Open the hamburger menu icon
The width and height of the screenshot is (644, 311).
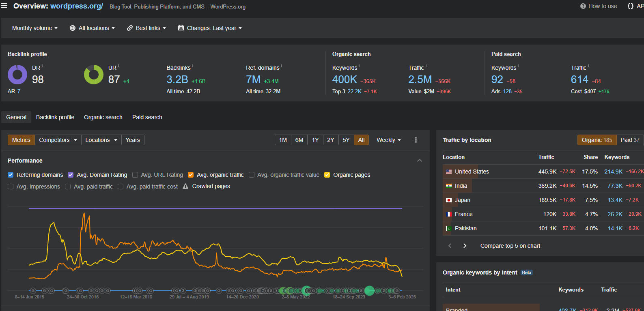pos(4,6)
